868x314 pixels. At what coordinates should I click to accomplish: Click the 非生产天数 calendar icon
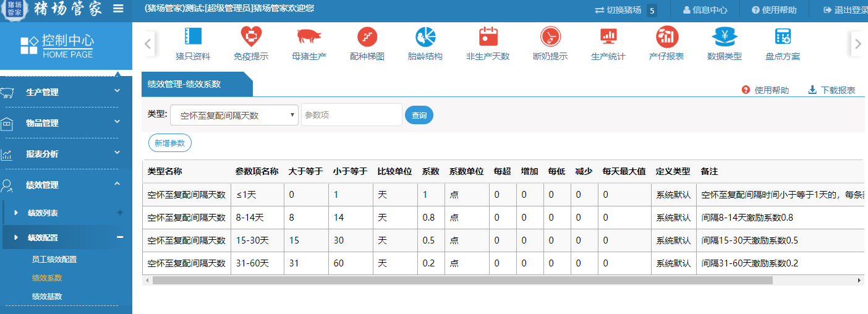click(488, 37)
